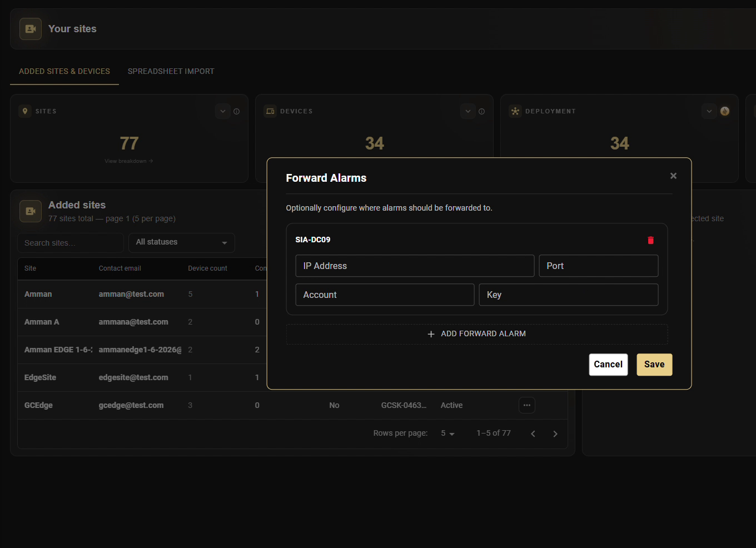Click Add Forward Alarm button
The height and width of the screenshot is (548, 756).
tap(477, 334)
